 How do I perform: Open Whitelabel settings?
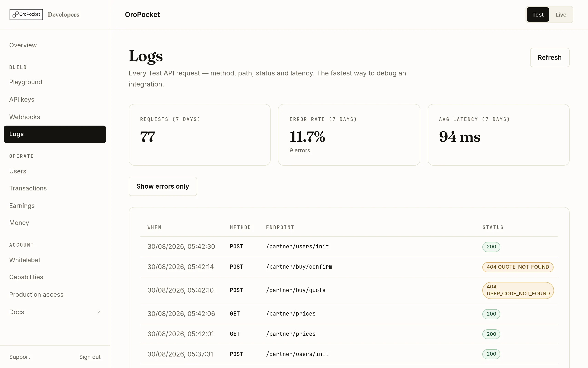(x=55, y=260)
